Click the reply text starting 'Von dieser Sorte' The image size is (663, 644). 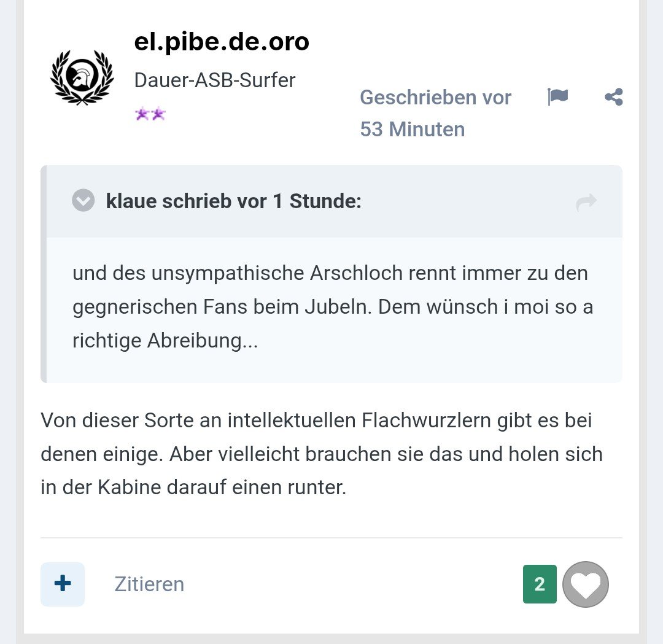(x=322, y=455)
